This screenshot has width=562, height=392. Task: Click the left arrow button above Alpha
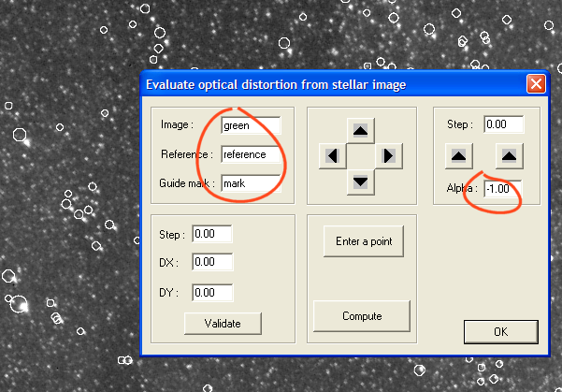click(x=459, y=156)
